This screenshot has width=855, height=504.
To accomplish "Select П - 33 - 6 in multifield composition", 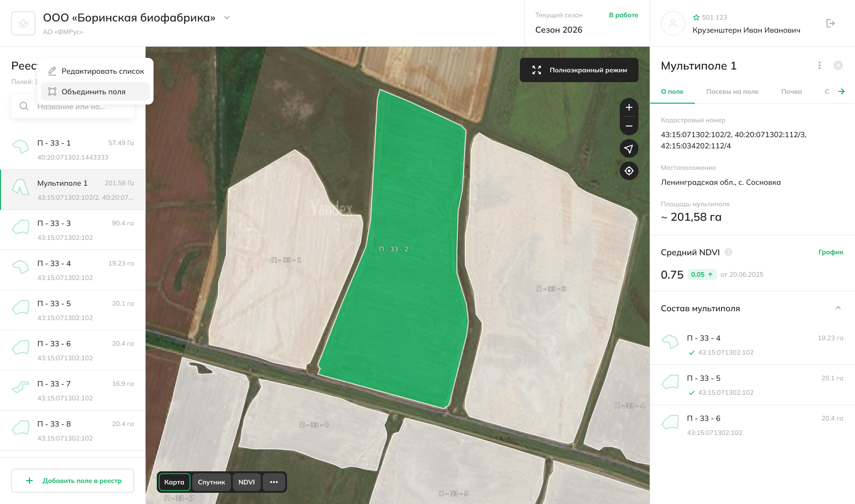I will (752, 425).
